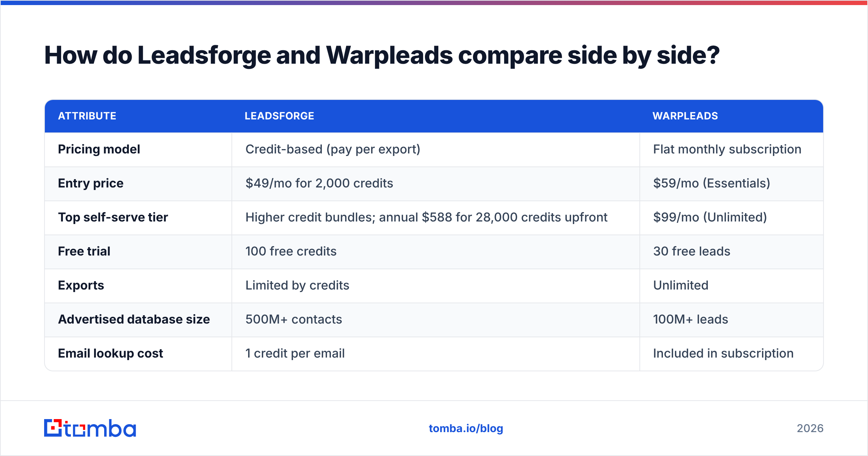The height and width of the screenshot is (456, 868).
Task: Select the 'Exports' row label
Action: click(x=81, y=285)
